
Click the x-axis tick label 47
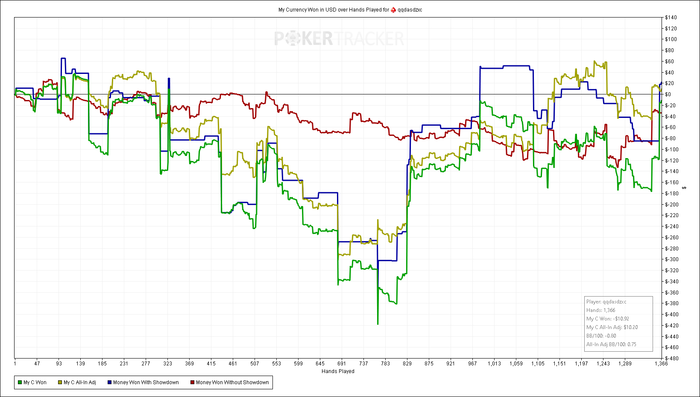[37, 364]
